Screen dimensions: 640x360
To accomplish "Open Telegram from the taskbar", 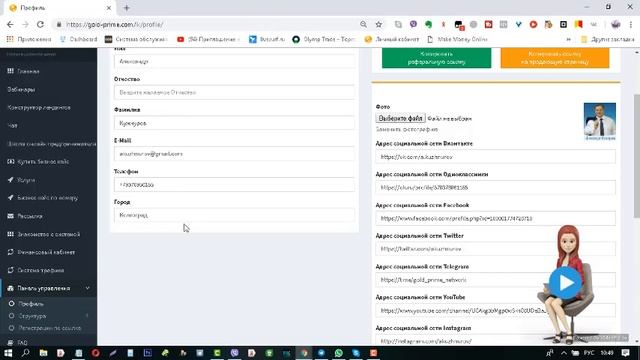I will coord(321,353).
